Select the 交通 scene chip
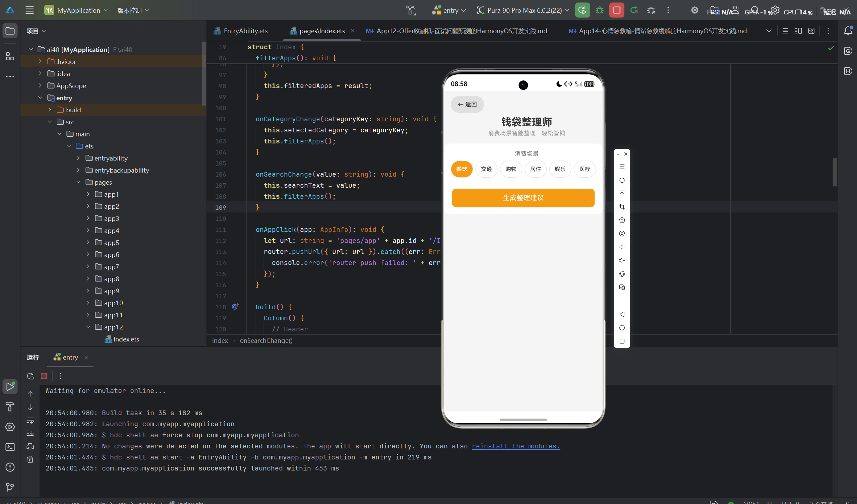Image resolution: width=857 pixels, height=504 pixels. tap(486, 169)
